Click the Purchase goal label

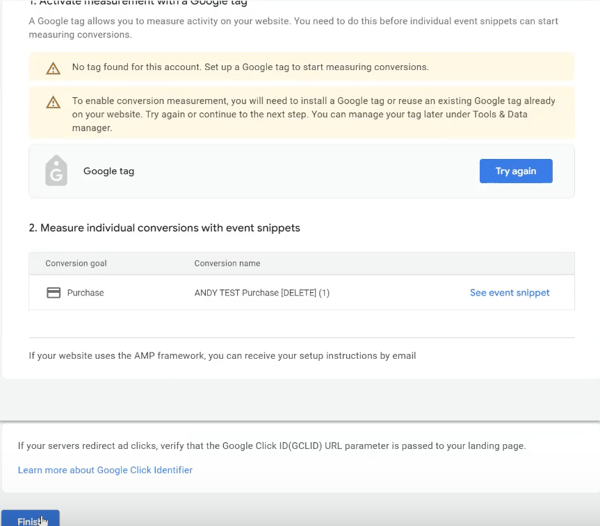(x=85, y=293)
